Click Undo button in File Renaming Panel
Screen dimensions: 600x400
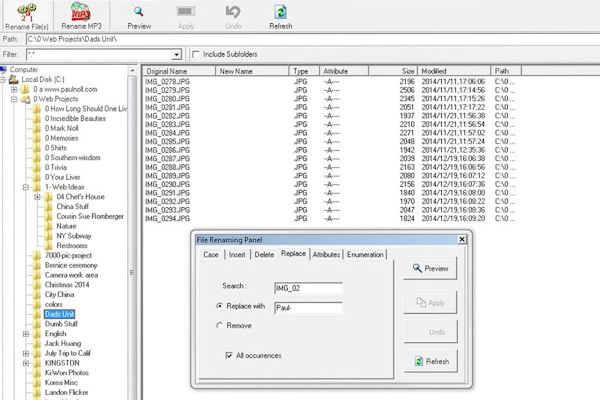430,332
